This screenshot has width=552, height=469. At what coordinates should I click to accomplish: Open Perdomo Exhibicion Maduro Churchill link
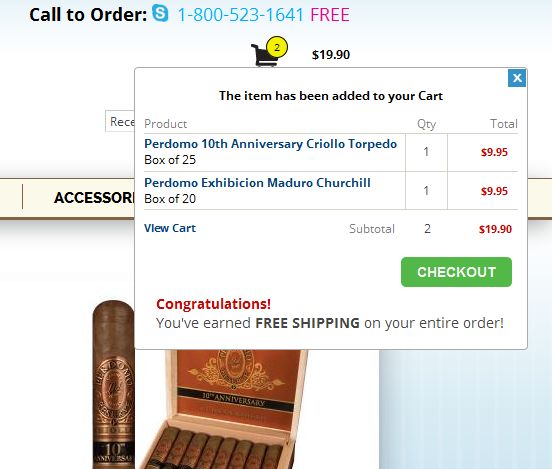257,183
